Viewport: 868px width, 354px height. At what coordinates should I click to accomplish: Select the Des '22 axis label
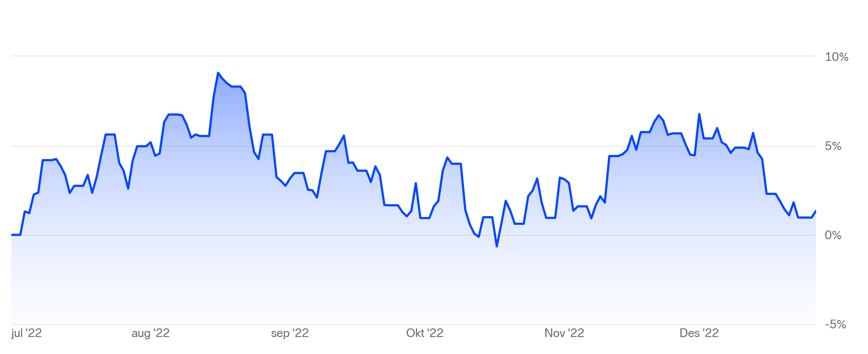[699, 334]
